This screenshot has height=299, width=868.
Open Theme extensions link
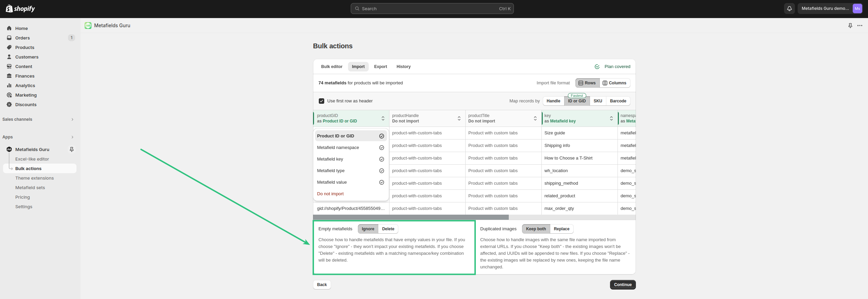(34, 178)
